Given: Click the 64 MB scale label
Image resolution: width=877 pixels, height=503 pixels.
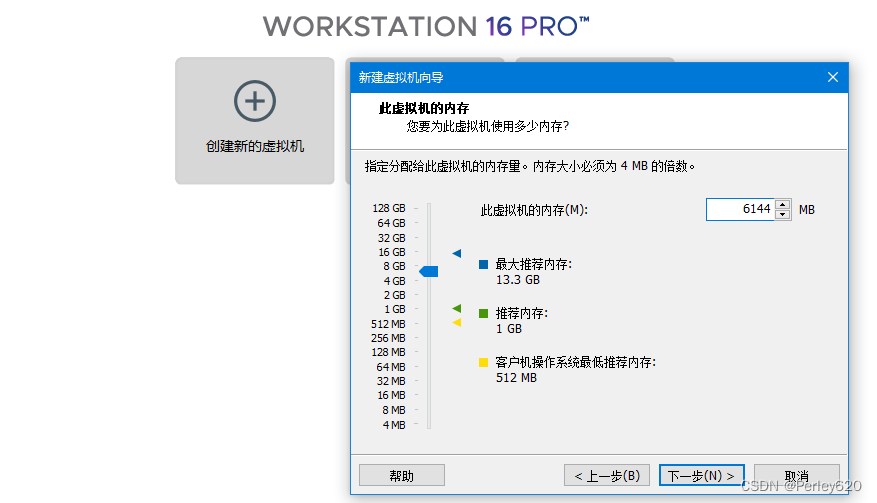Looking at the screenshot, I should [391, 367].
